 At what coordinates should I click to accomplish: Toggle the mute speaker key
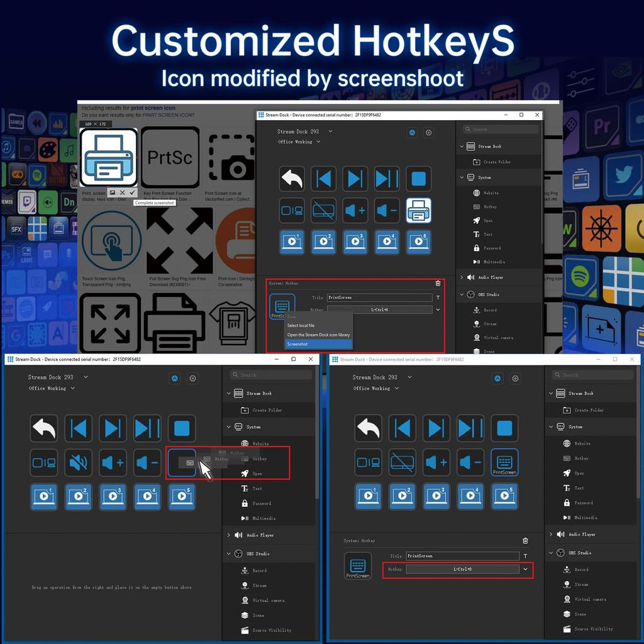[x=78, y=462]
